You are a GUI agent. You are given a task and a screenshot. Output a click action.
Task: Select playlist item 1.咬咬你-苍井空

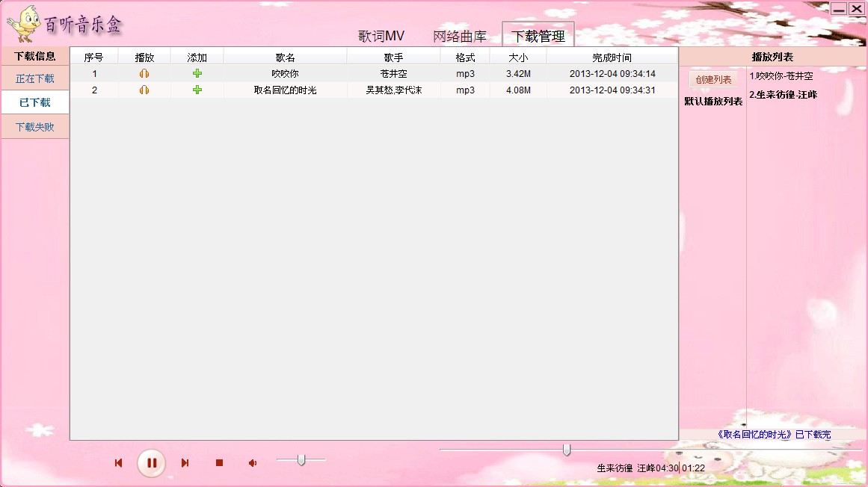click(781, 76)
